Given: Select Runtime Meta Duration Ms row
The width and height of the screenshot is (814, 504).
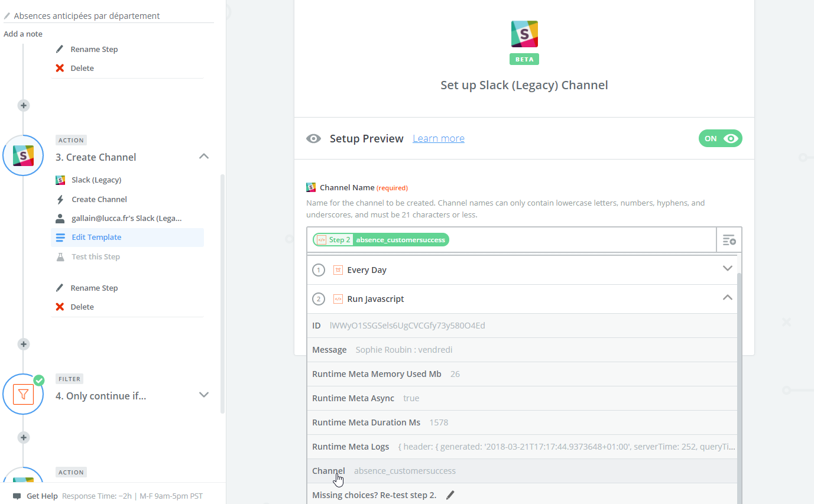Looking at the screenshot, I should 522,422.
